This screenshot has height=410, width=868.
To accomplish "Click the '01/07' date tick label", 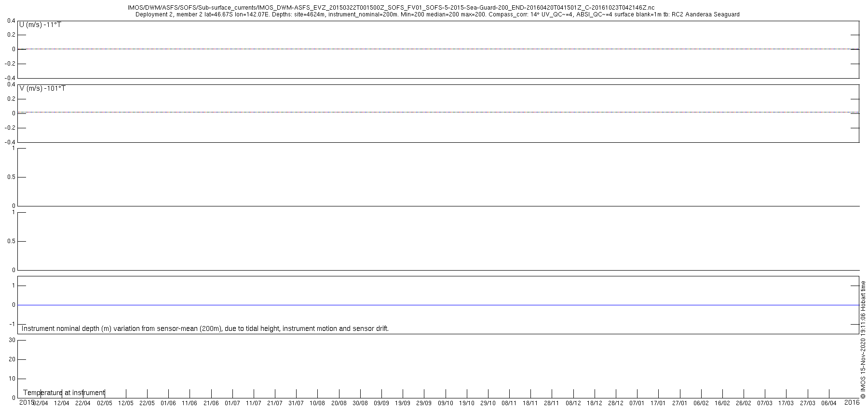I will 232,403.
